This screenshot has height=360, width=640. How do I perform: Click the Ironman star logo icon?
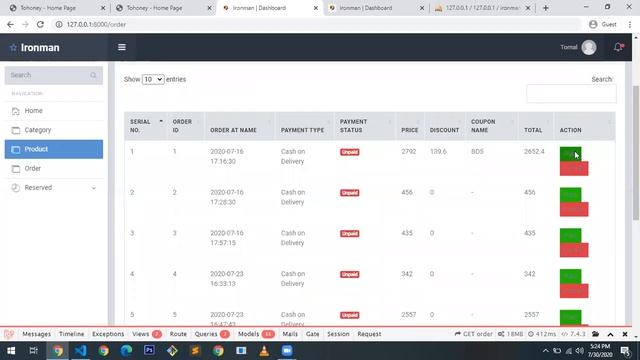pos(13,48)
